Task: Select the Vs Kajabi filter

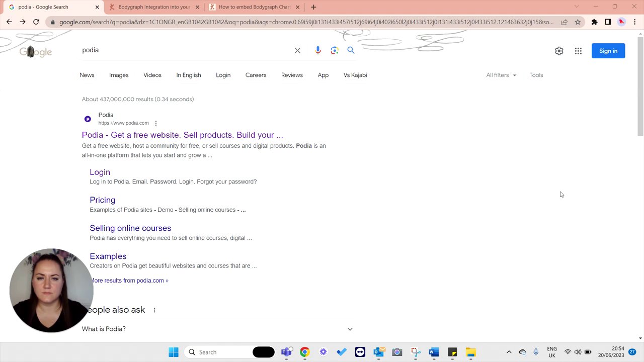Action: tap(355, 75)
